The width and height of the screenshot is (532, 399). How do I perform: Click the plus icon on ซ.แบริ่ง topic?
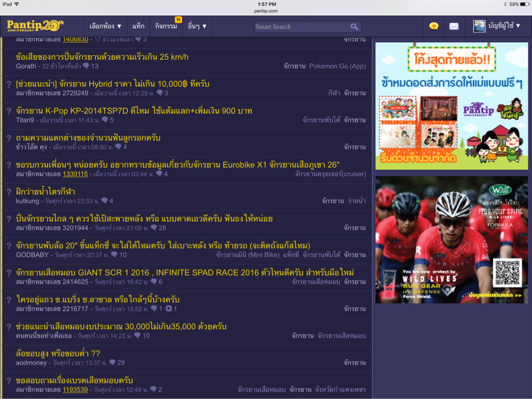pyautogui.click(x=168, y=309)
